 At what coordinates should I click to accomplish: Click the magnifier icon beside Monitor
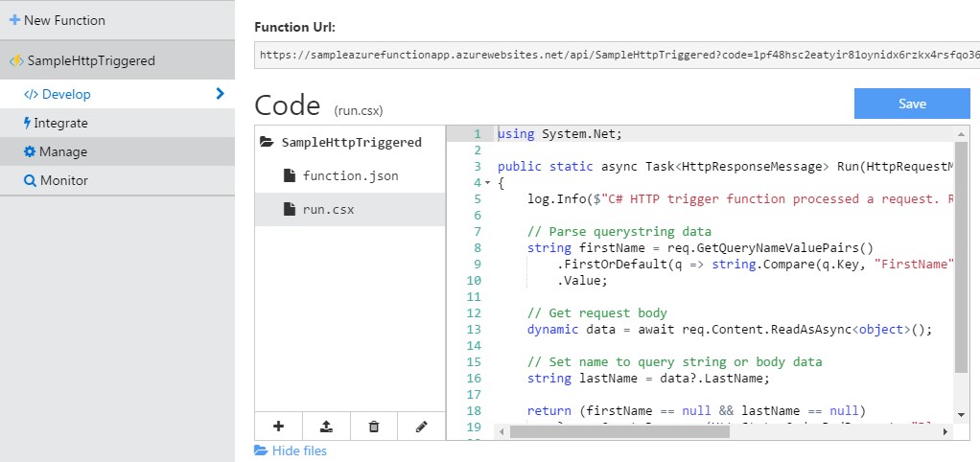tap(30, 181)
